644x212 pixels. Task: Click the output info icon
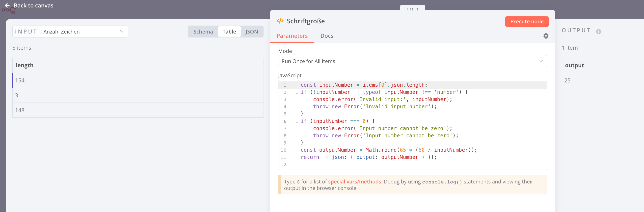pos(598,32)
